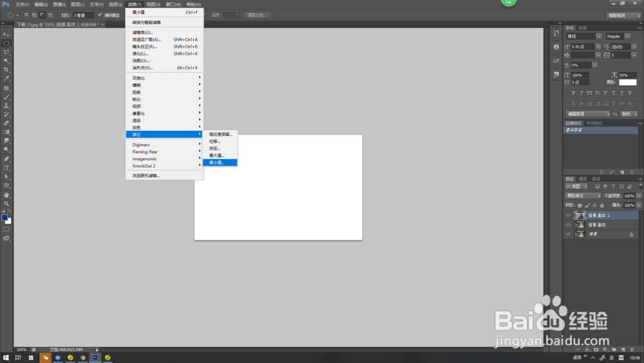Click the Underline T icon
The width and height of the screenshot is (644, 363).
pos(622,93)
